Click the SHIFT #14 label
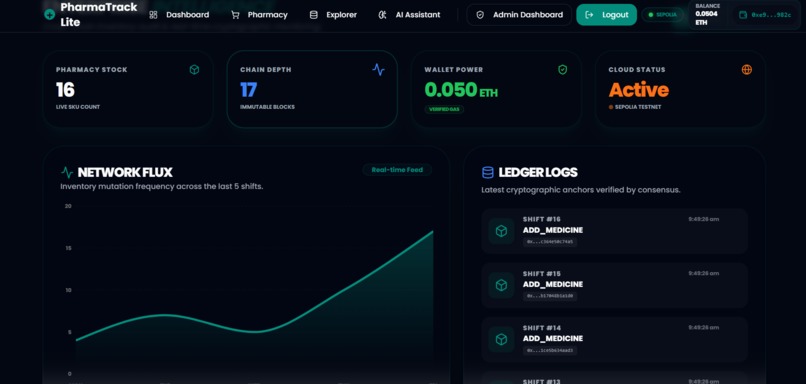This screenshot has width=806, height=384. pos(542,327)
